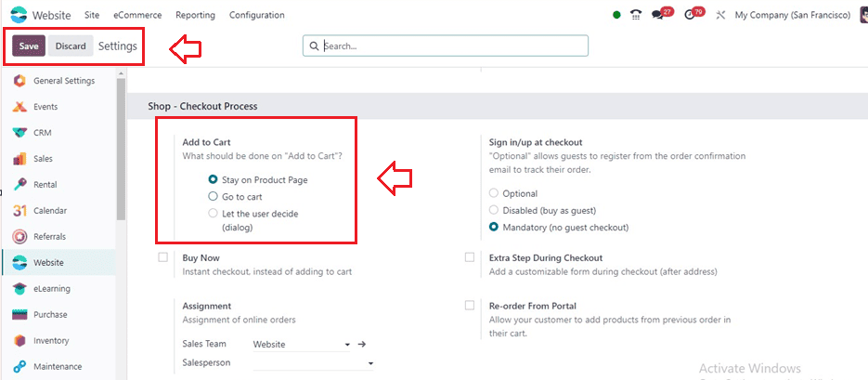
Task: Open Inventory settings in sidebar
Action: pos(51,341)
